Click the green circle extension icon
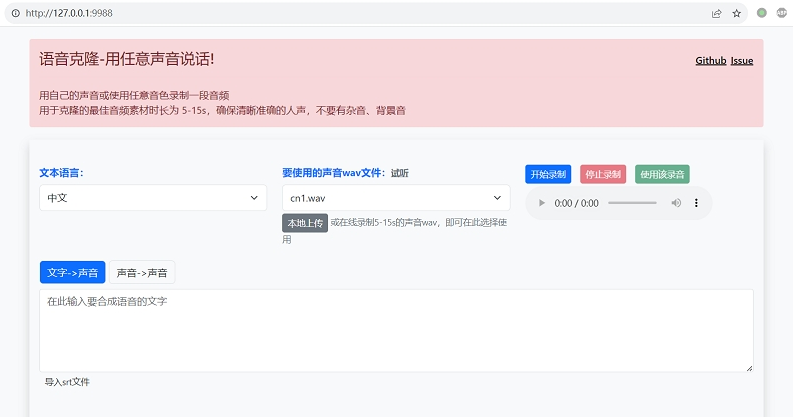The image size is (793, 417). [x=762, y=13]
